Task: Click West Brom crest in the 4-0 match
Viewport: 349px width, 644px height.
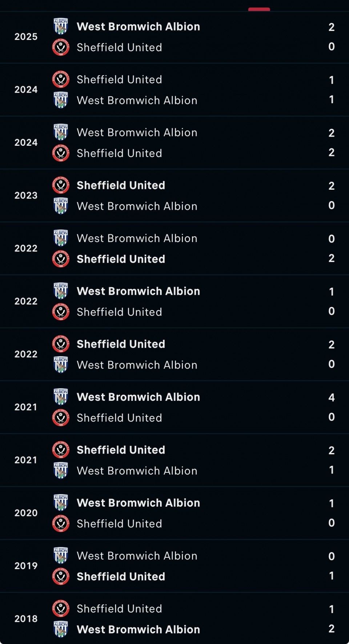Action: (x=61, y=397)
